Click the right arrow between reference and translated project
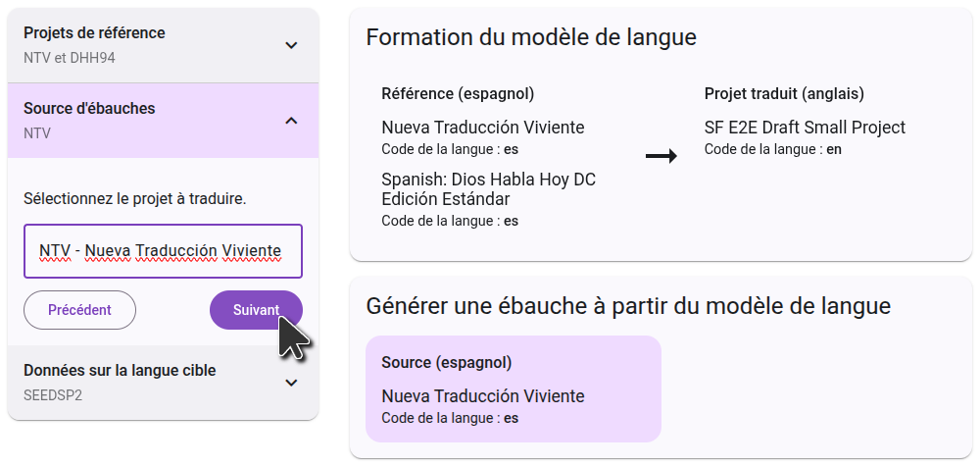Image resolution: width=980 pixels, height=466 pixels. pyautogui.click(x=661, y=156)
